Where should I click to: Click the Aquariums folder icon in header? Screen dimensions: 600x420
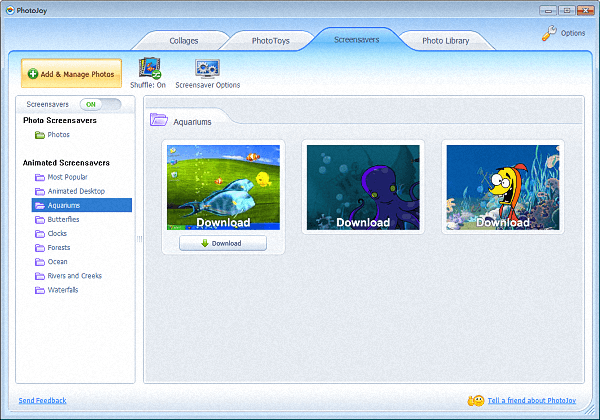[x=158, y=120]
